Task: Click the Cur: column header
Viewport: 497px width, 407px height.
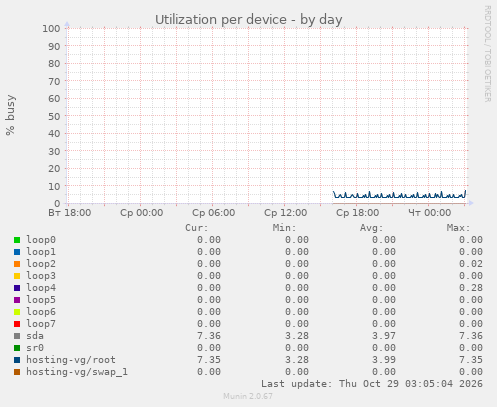Action: [x=197, y=228]
